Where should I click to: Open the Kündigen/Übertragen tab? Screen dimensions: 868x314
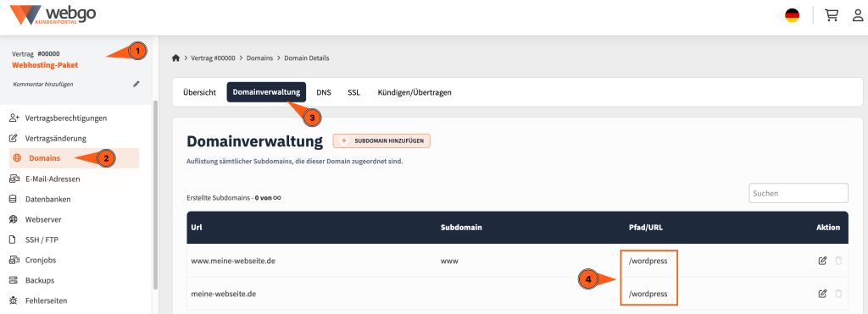point(415,92)
